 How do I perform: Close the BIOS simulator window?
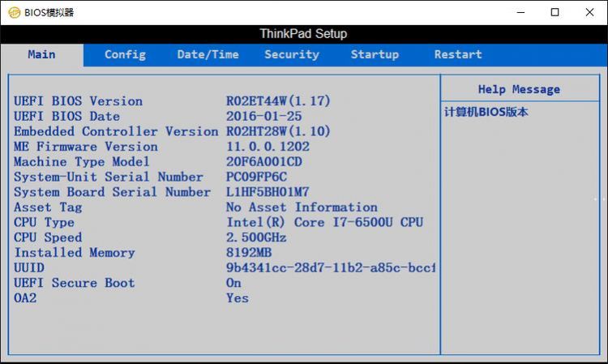click(x=589, y=12)
